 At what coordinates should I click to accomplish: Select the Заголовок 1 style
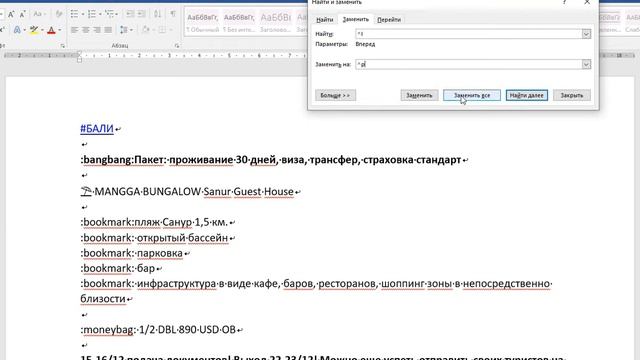[276, 22]
